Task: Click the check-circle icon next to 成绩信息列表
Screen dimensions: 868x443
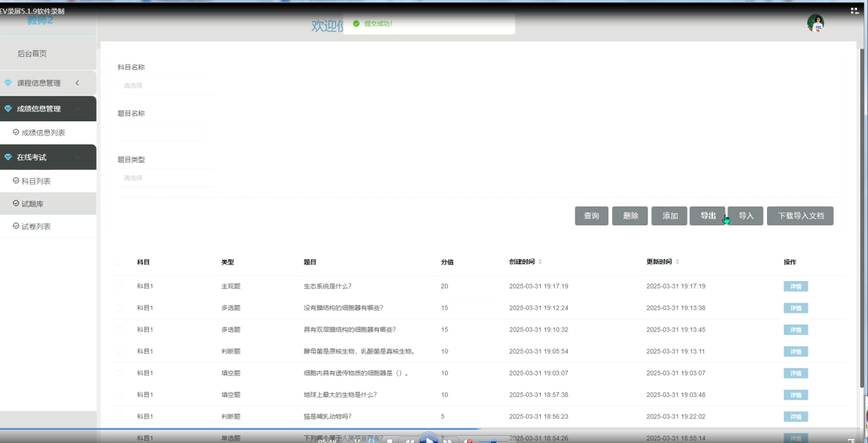Action: point(16,132)
